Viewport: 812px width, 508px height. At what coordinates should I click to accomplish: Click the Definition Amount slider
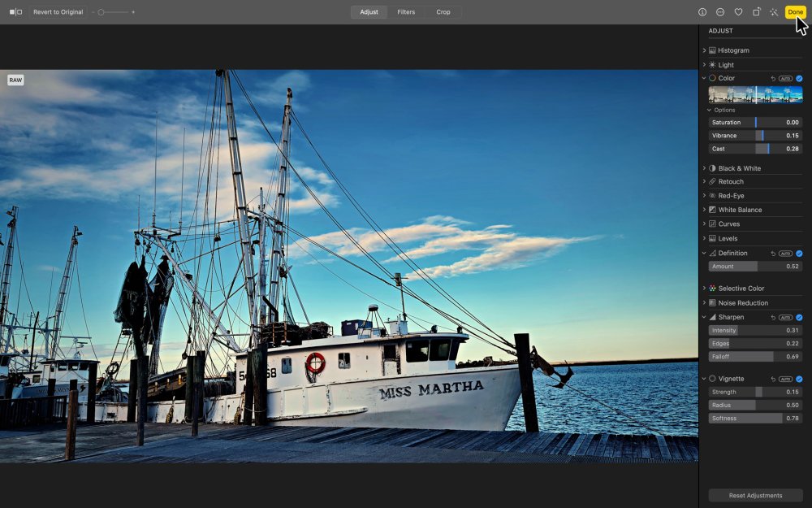click(x=755, y=267)
